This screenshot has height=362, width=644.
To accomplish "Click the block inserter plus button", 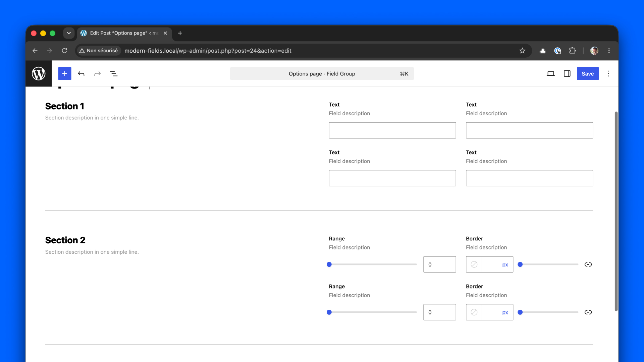I will (x=65, y=73).
